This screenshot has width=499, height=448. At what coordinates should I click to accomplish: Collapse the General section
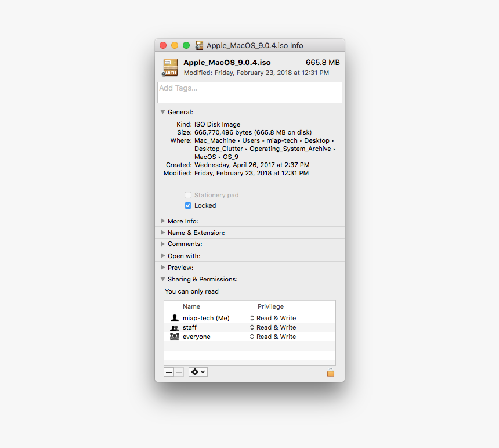[162, 112]
